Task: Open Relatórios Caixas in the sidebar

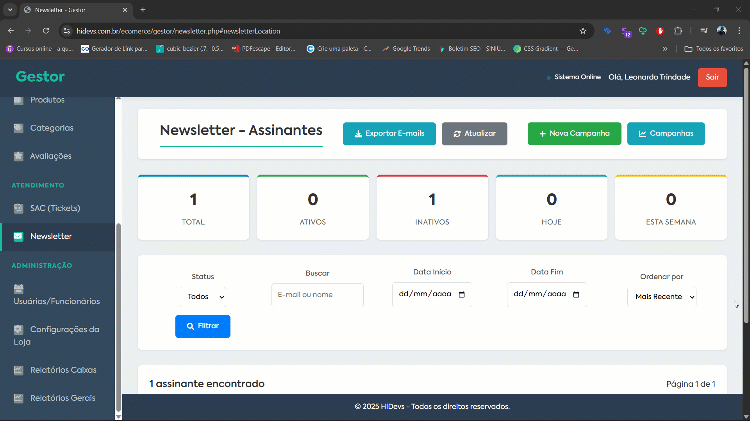Action: 57,370
